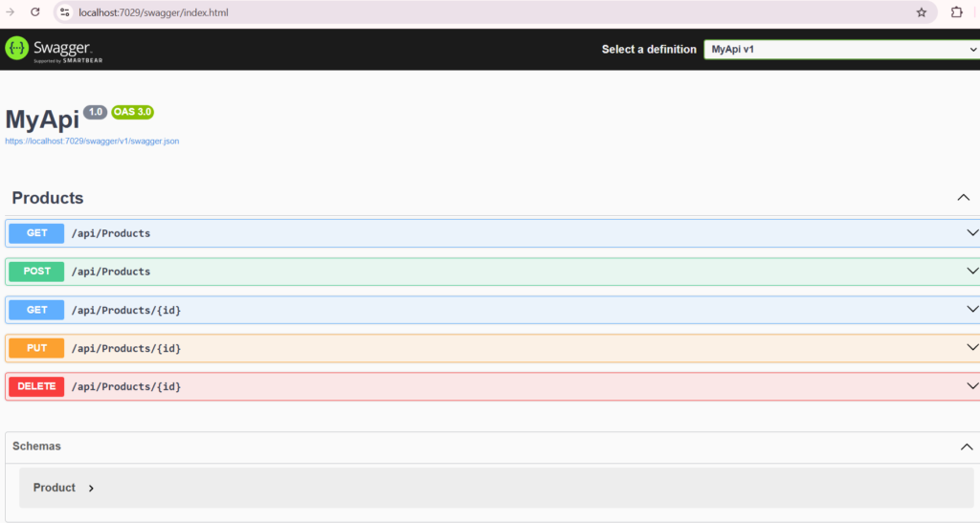
Task: Click the /api/Products/{id} path in PUT row
Action: coord(126,348)
